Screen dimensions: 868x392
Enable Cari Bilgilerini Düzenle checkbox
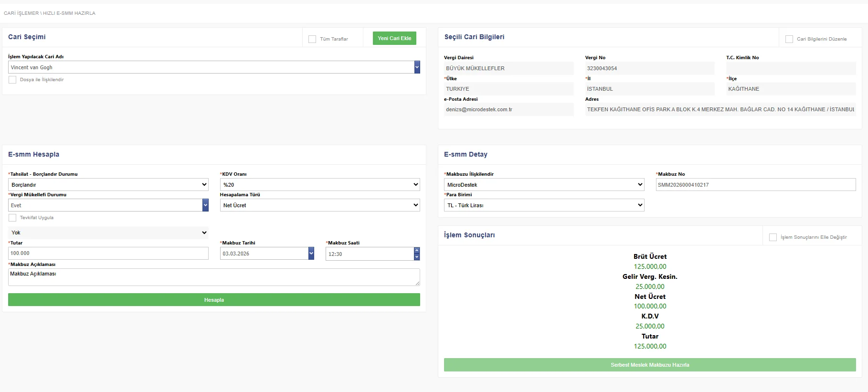tap(789, 39)
